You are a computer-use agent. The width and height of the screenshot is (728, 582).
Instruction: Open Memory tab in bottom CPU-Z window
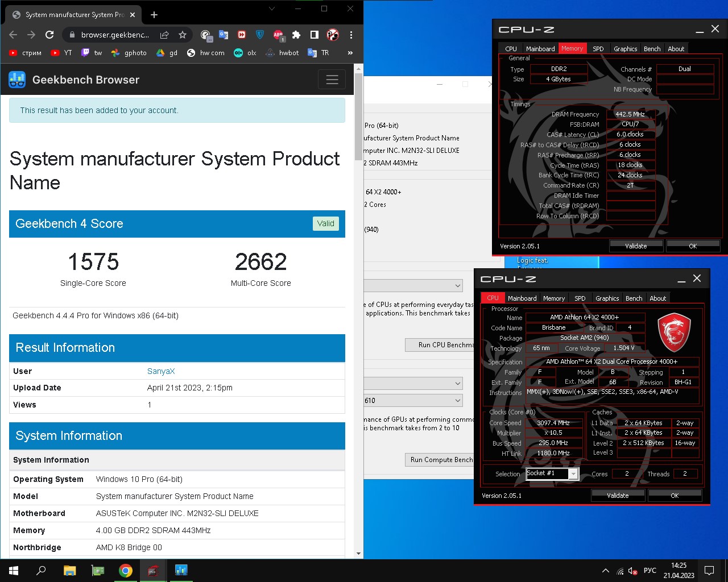554,298
